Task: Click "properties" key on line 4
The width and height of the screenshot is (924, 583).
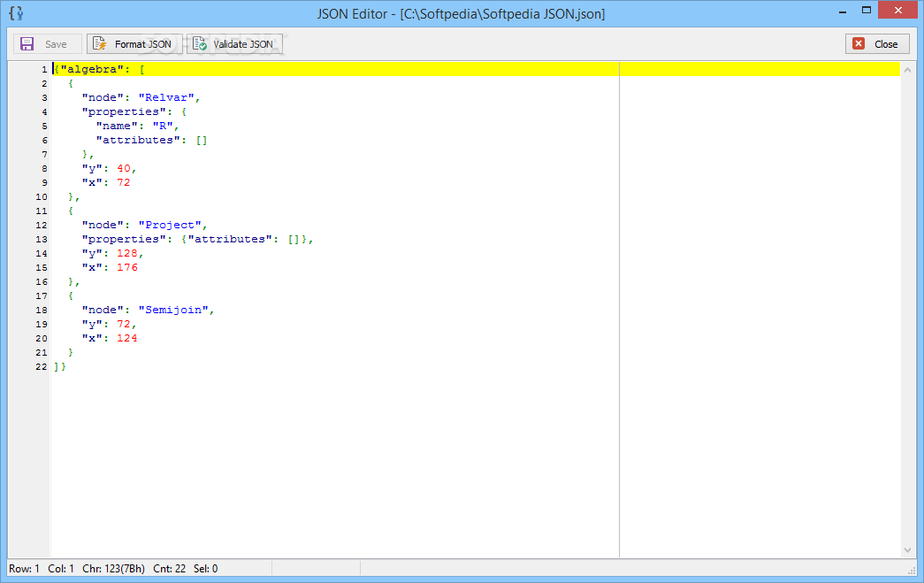Action: coord(124,112)
